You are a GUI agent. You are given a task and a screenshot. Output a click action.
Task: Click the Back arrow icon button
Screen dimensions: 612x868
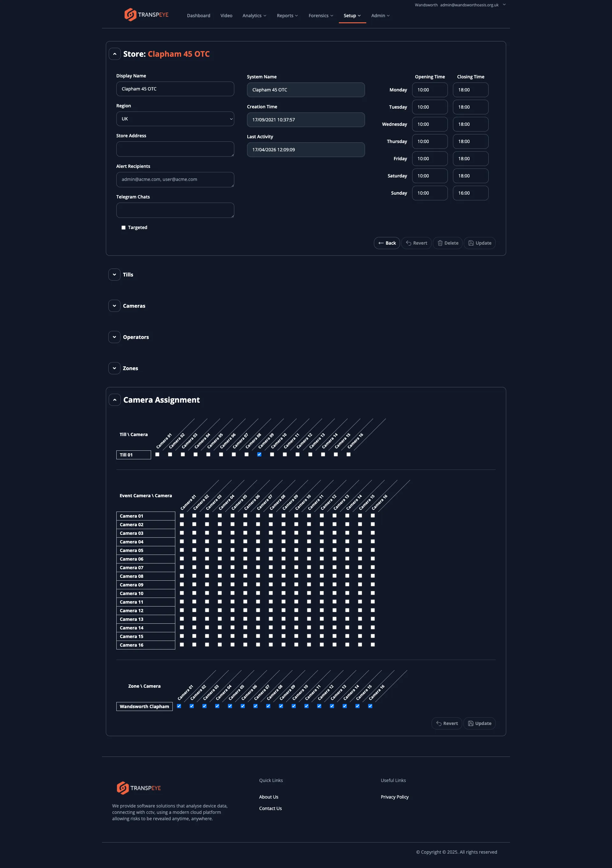click(381, 243)
